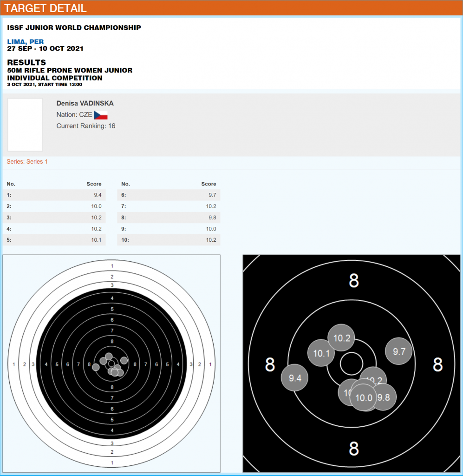Choose shot No. 10 row in score table
463x476 pixels.
tap(169, 240)
